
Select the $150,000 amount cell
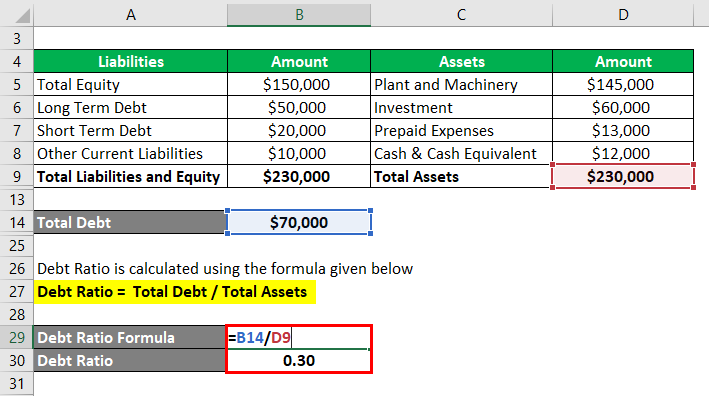click(x=299, y=85)
